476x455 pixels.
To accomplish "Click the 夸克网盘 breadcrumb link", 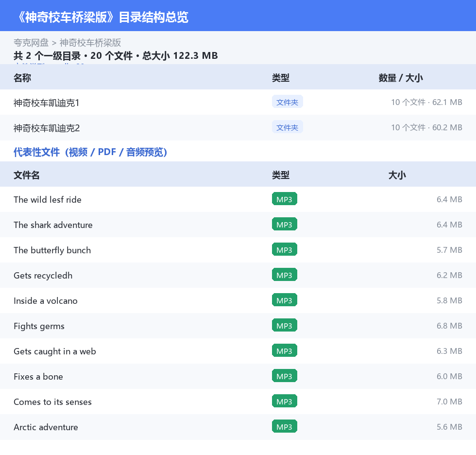I will (x=31, y=43).
